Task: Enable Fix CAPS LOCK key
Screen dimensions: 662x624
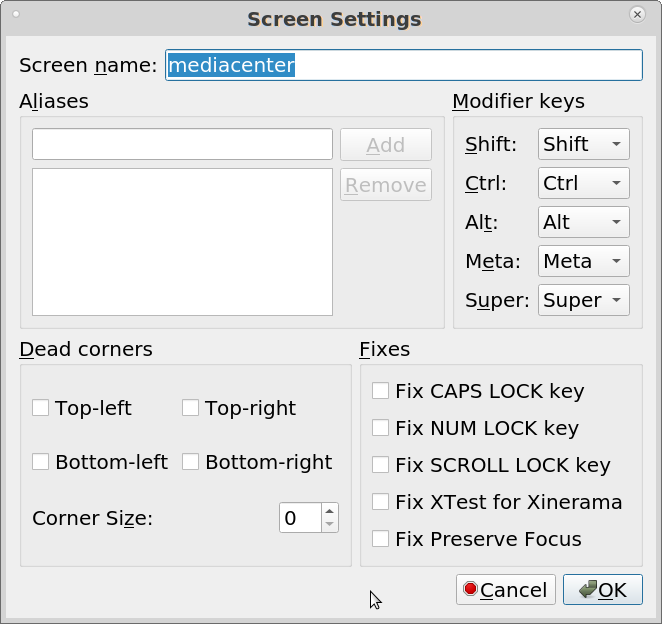Action: click(380, 391)
